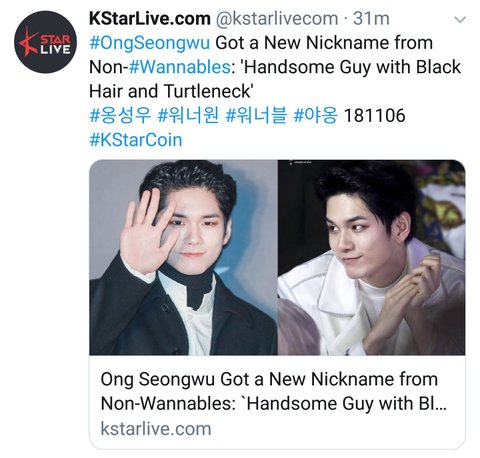Visit the @kstarlivecom handle
Screen dimensions: 480x458
(x=277, y=19)
